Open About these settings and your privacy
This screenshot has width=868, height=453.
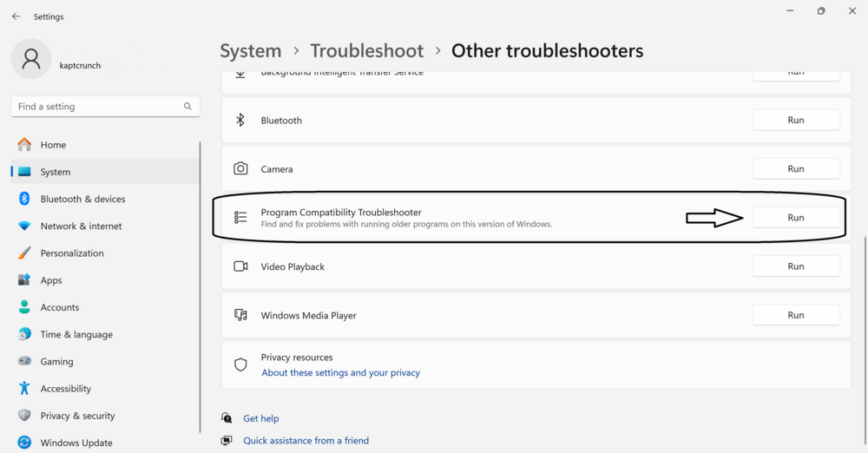point(340,373)
